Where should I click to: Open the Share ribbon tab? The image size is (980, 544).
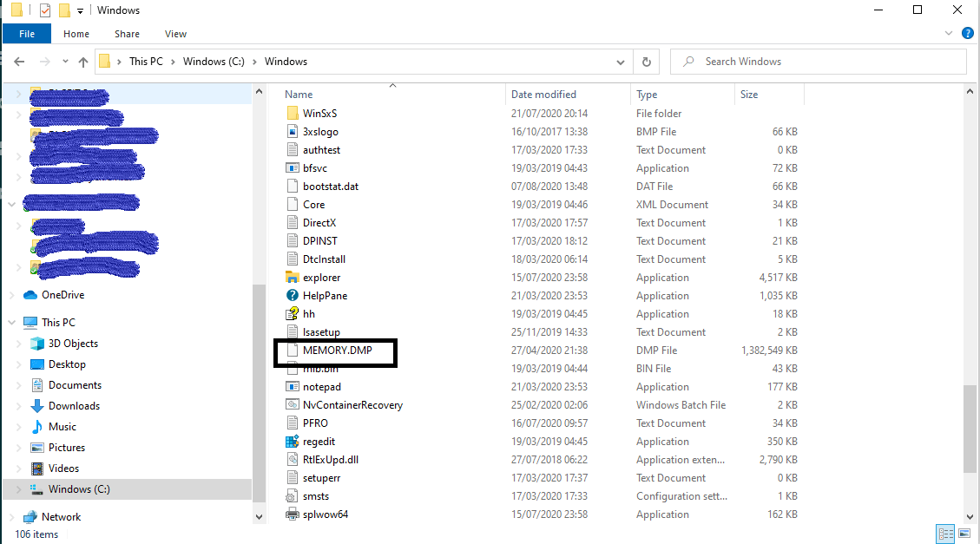point(127,34)
